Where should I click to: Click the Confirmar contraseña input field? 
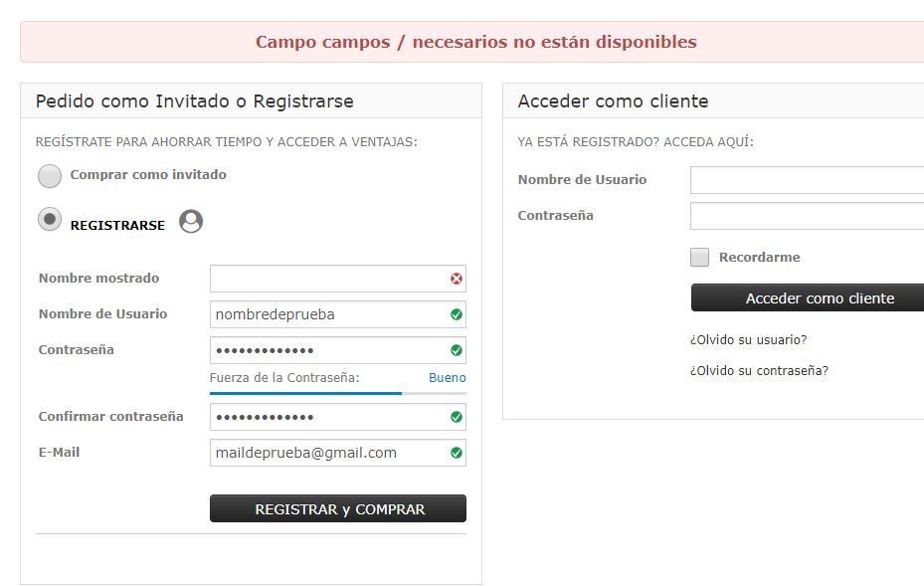tap(337, 417)
